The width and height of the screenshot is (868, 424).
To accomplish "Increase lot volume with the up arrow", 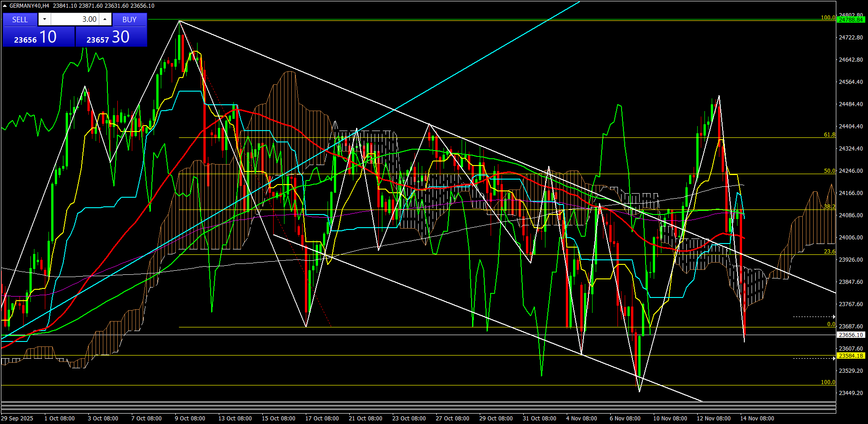I will click(105, 19).
